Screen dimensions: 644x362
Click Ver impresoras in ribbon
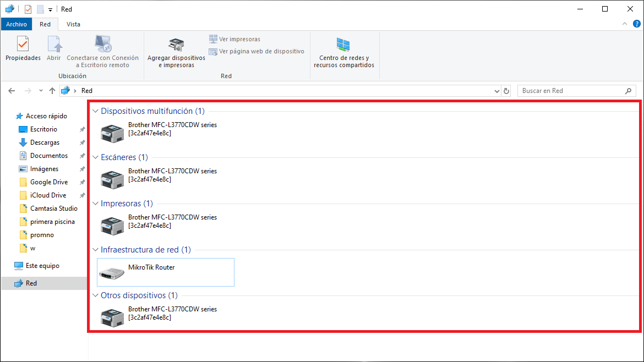(x=234, y=39)
